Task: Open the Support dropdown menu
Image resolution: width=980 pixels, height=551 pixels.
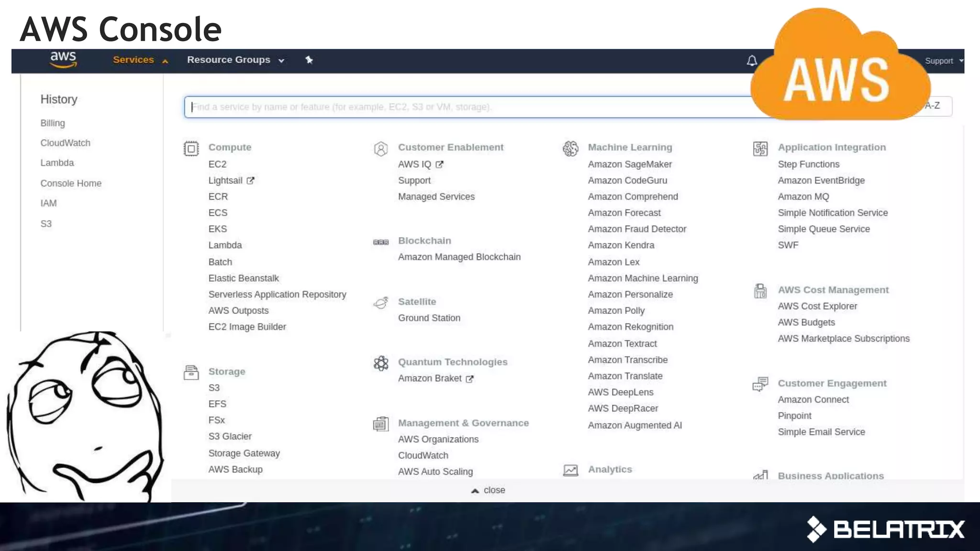Action: pos(944,61)
